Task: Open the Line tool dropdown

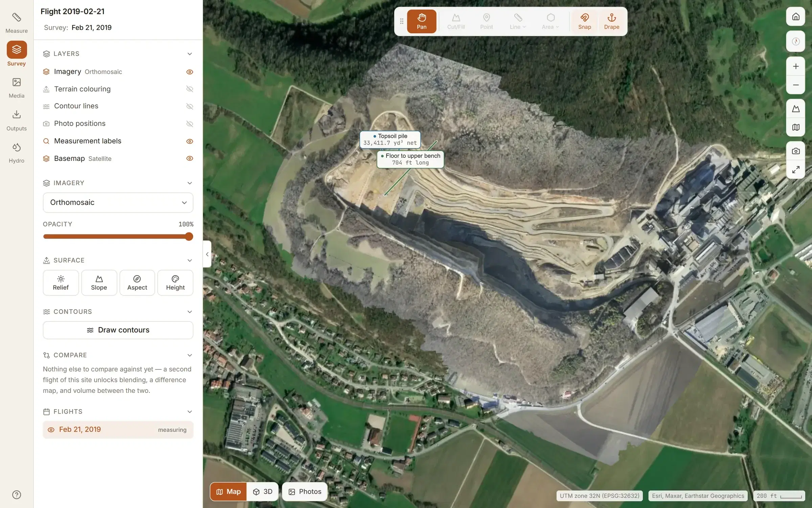Action: [518, 21]
